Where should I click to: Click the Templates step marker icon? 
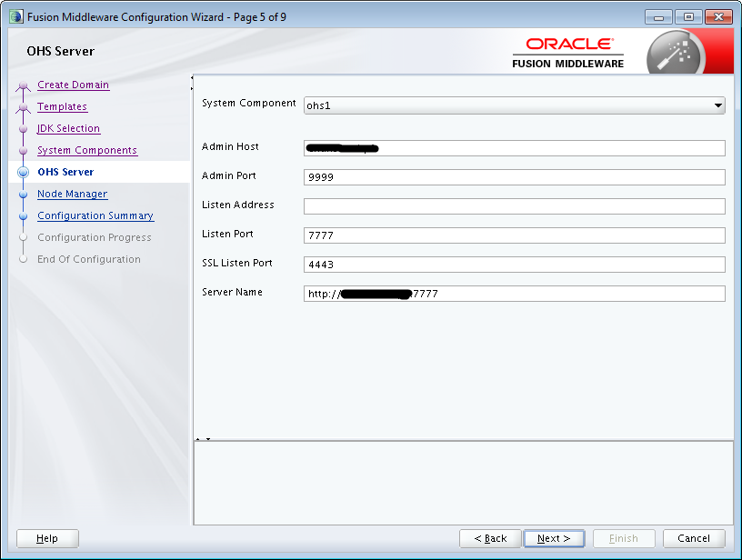pos(24,107)
